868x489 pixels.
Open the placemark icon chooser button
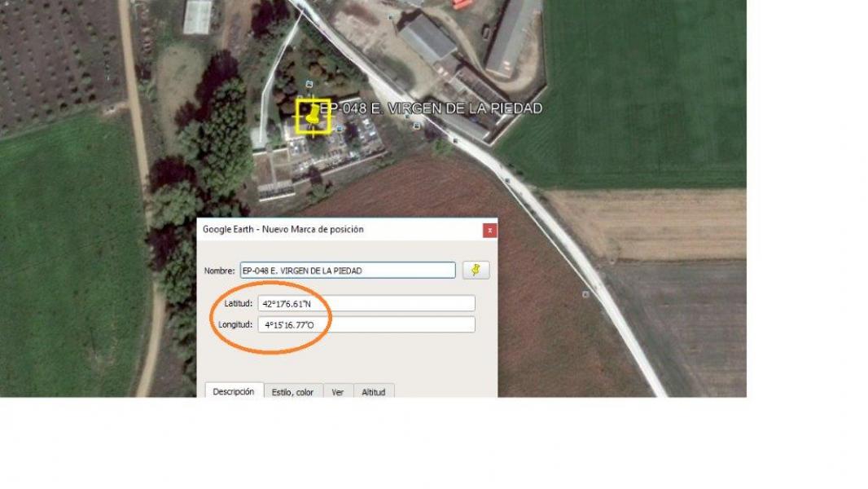476,270
